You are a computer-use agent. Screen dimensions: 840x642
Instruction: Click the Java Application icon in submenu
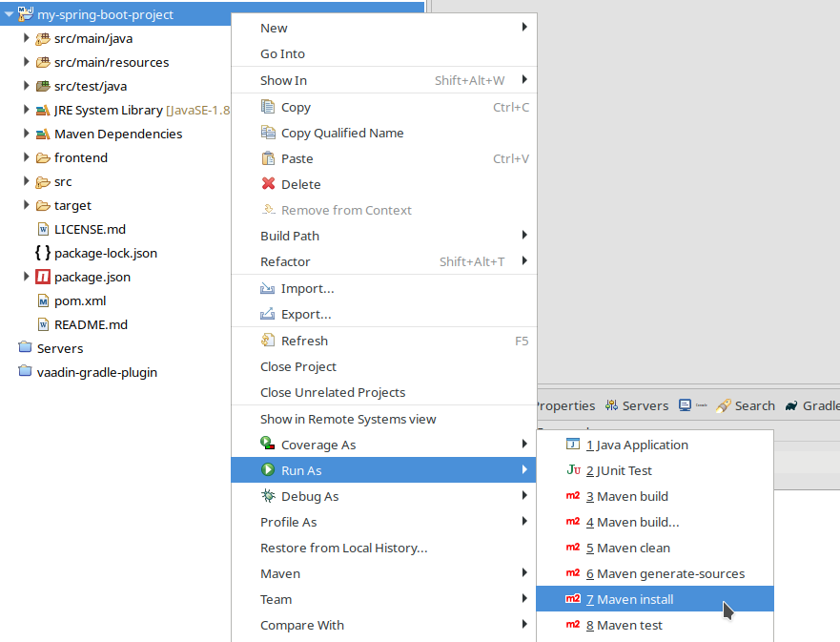(572, 445)
